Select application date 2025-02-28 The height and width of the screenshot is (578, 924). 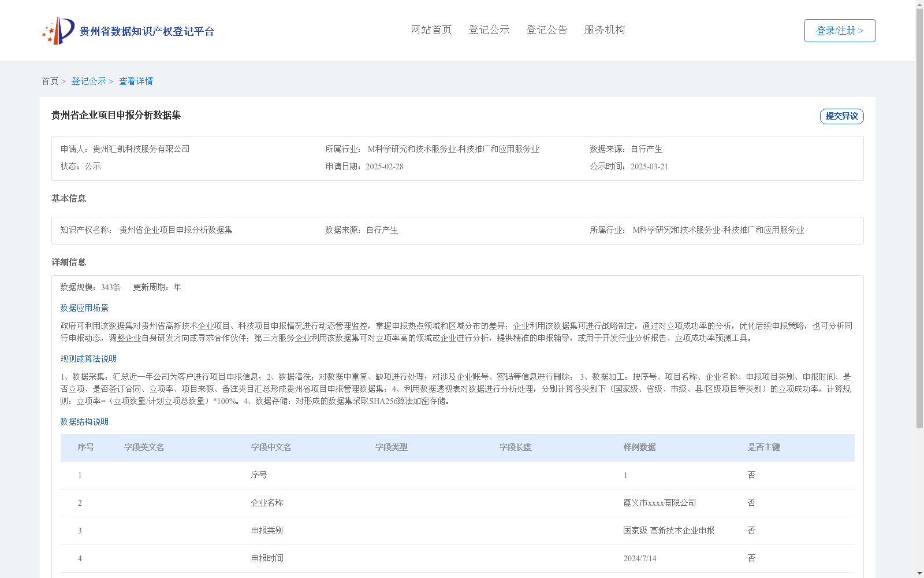(x=385, y=166)
